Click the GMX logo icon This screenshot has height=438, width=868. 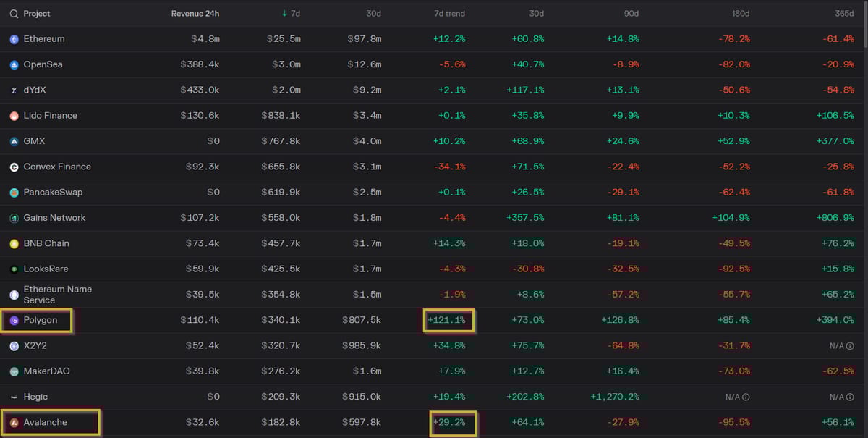(x=14, y=141)
